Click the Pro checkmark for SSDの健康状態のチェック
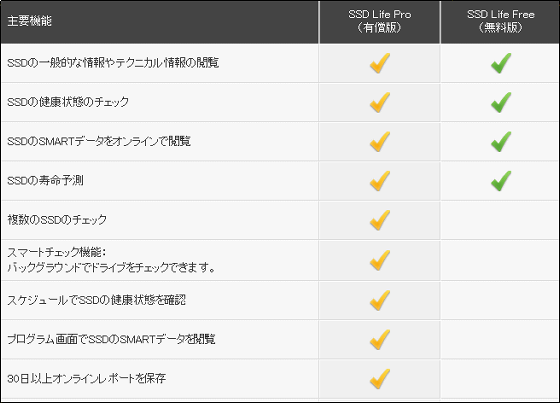Screen dimensions: 560x403 click(380, 102)
